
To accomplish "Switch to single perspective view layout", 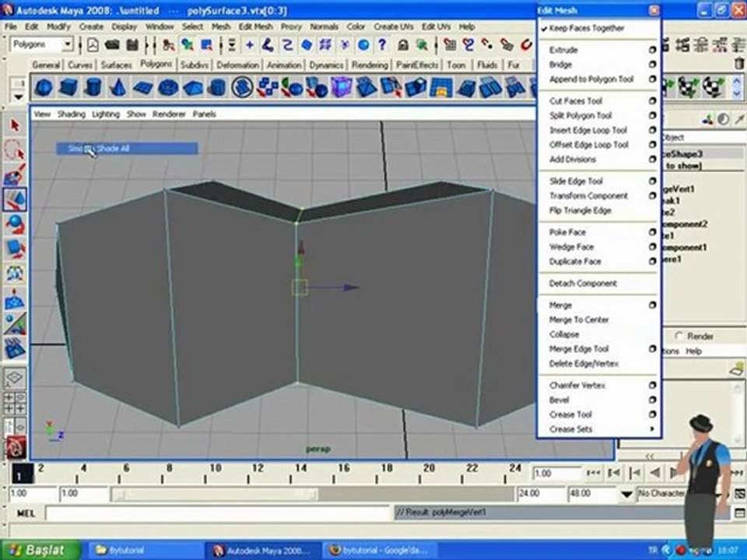I will (15, 378).
